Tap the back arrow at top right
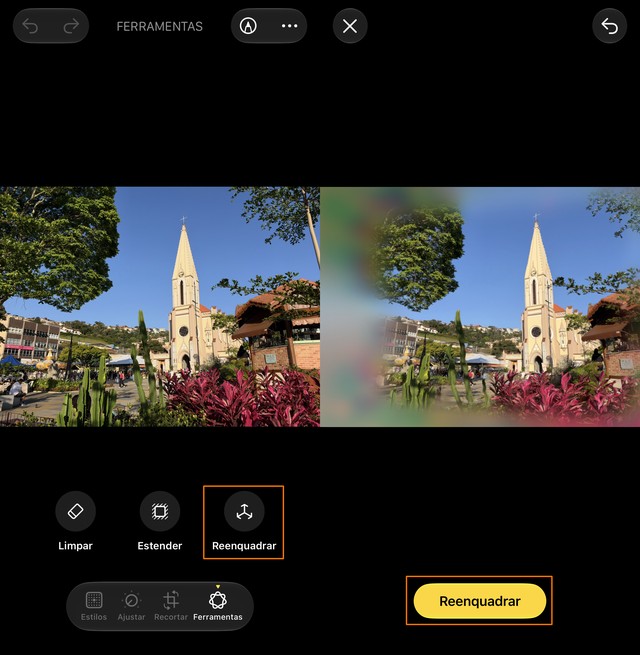Screen dimensions: 640x655 pyautogui.click(x=609, y=26)
